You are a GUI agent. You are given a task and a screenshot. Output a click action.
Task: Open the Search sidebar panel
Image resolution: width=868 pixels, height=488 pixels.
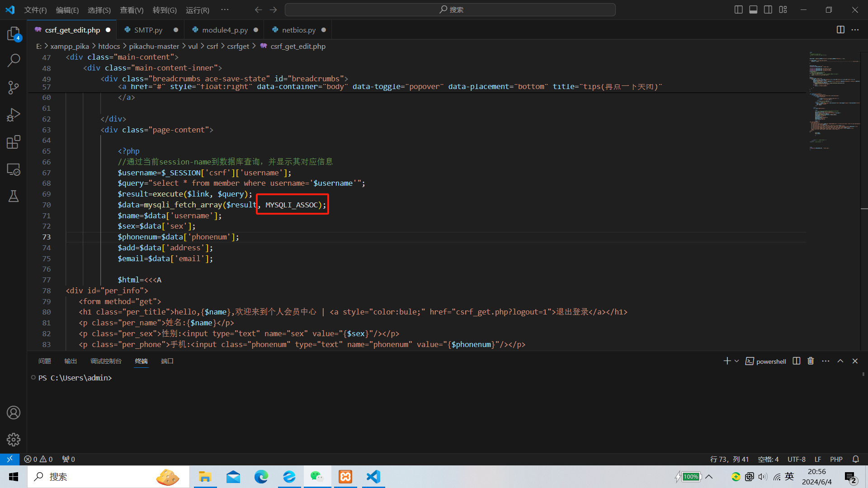[14, 60]
